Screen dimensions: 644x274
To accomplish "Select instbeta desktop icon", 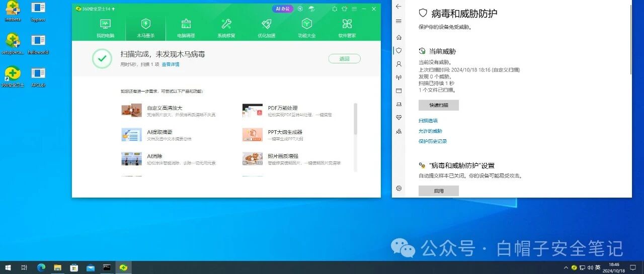I will 13,12.
